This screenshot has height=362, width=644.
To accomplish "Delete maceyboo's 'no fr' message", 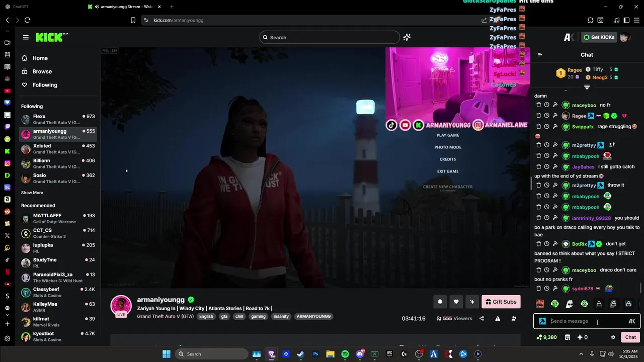I will 538,105.
